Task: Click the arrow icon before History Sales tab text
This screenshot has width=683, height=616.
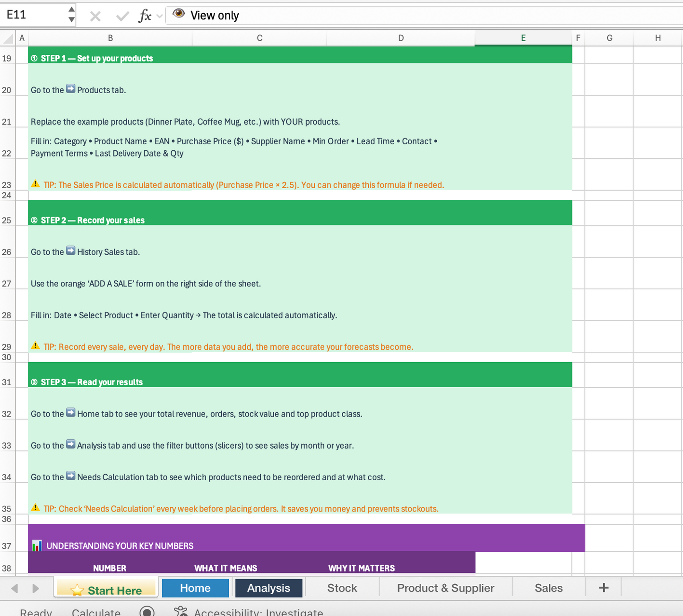Action: (x=70, y=251)
